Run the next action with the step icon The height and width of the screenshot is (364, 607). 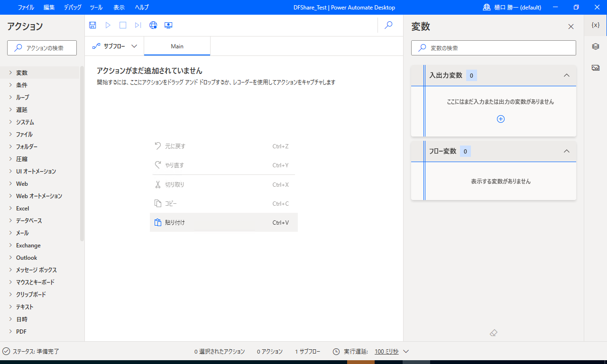pyautogui.click(x=138, y=25)
